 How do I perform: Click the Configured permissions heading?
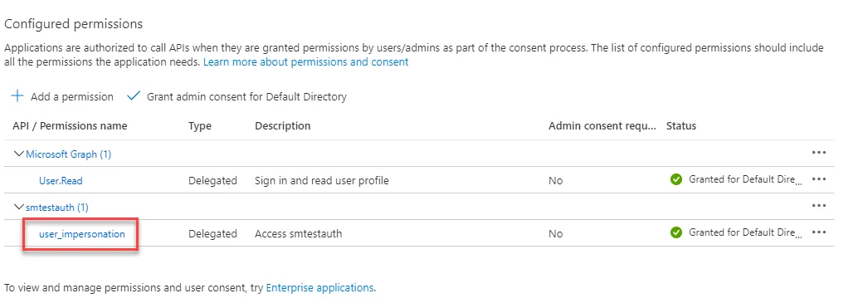coord(74,24)
